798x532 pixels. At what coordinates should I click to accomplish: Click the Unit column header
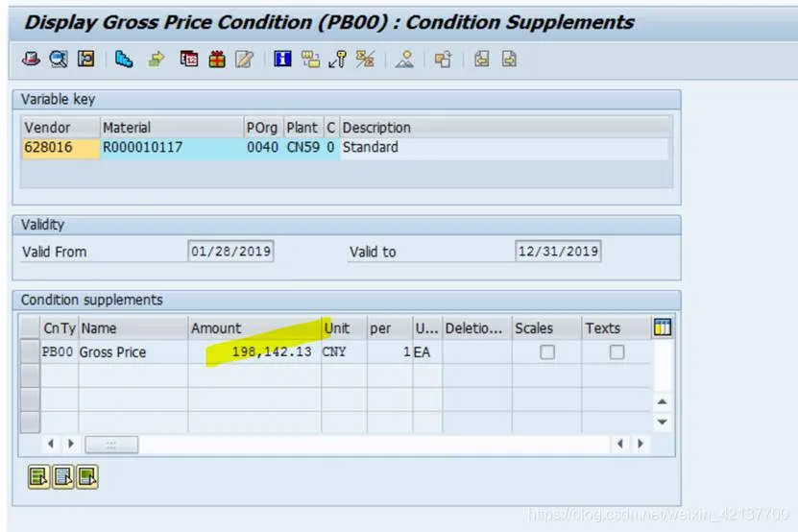344,328
